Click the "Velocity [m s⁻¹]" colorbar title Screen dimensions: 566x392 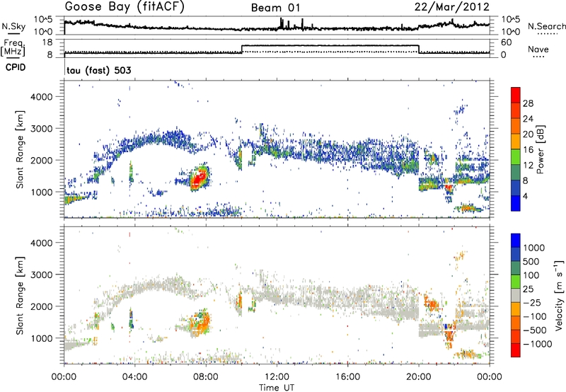tap(560, 295)
